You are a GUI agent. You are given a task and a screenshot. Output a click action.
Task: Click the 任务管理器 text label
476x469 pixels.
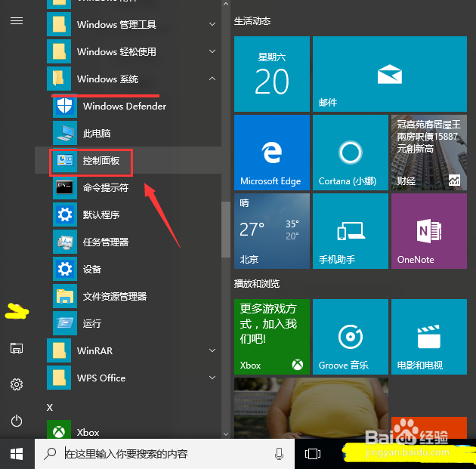click(x=106, y=242)
